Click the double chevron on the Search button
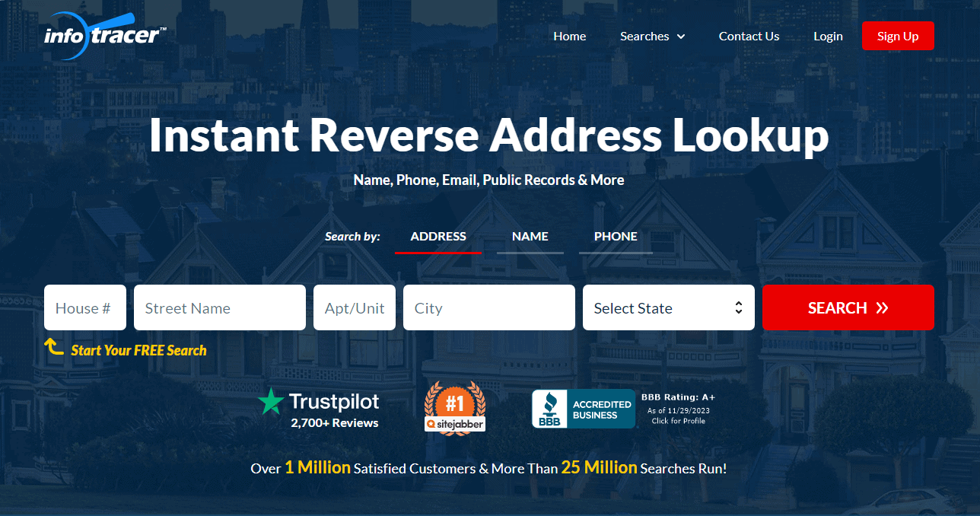Viewport: 980px width, 516px height. pos(881,307)
